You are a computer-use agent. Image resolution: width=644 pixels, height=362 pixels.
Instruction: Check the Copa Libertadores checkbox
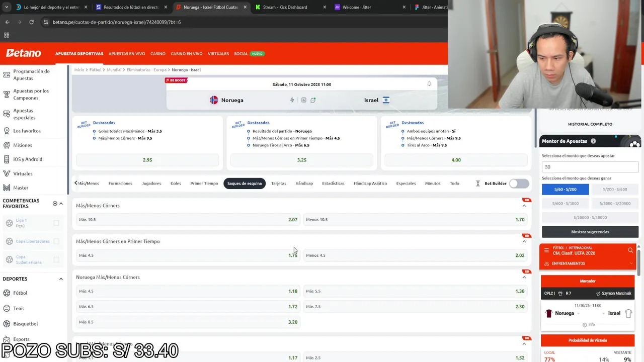56,241
